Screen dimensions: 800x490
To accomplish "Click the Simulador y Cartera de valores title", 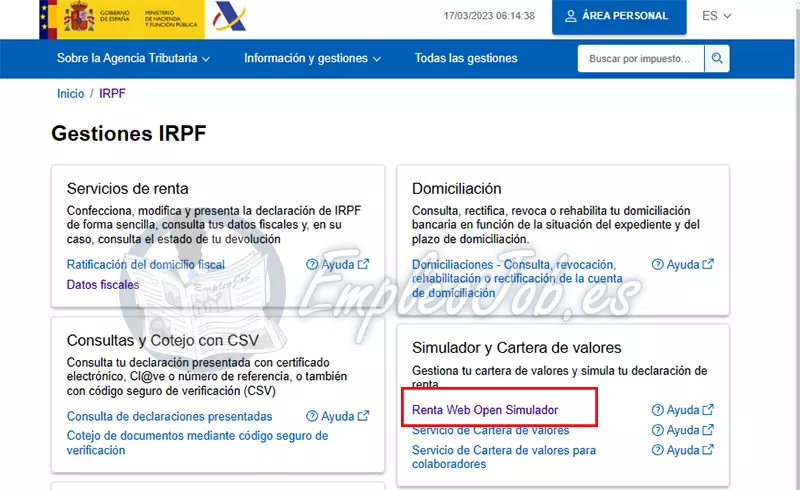I will (516, 348).
